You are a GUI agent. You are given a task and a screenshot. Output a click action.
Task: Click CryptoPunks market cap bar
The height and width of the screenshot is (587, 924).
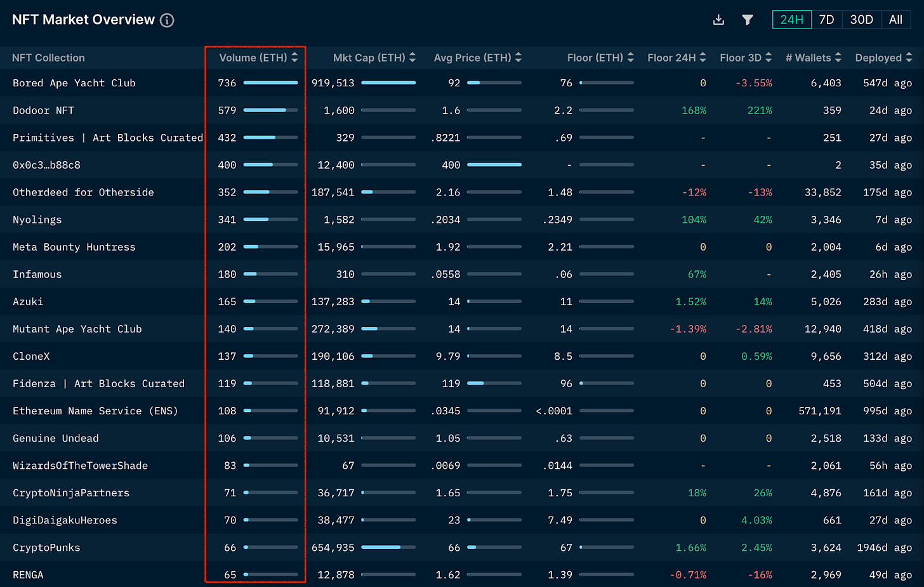point(388,547)
